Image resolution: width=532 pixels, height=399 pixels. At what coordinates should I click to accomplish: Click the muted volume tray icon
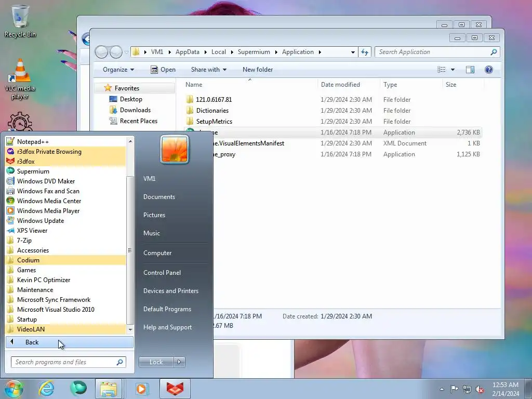(x=480, y=389)
